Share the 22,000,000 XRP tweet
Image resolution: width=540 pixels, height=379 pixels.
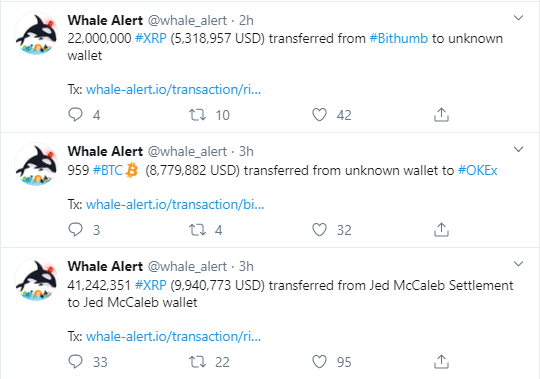coord(441,115)
